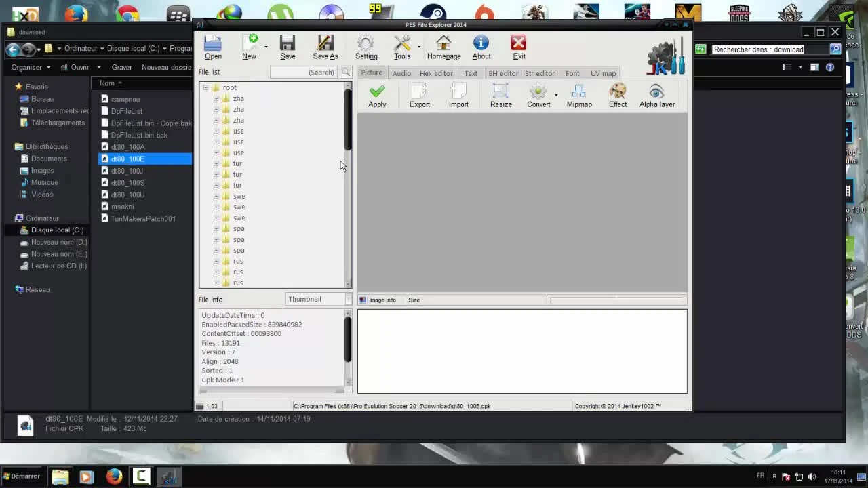Image resolution: width=868 pixels, height=488 pixels.
Task: Export the picture with the Export icon
Action: [420, 96]
